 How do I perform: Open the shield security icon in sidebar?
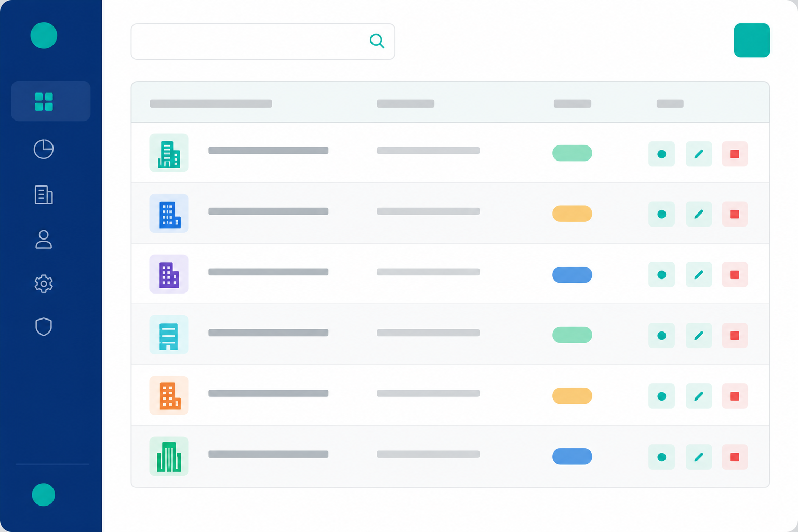tap(44, 327)
